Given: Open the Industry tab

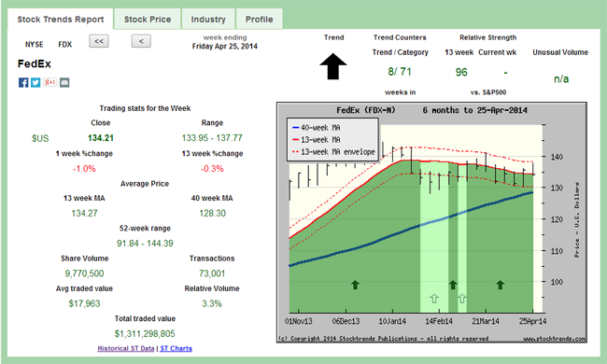Looking at the screenshot, I should tap(208, 20).
